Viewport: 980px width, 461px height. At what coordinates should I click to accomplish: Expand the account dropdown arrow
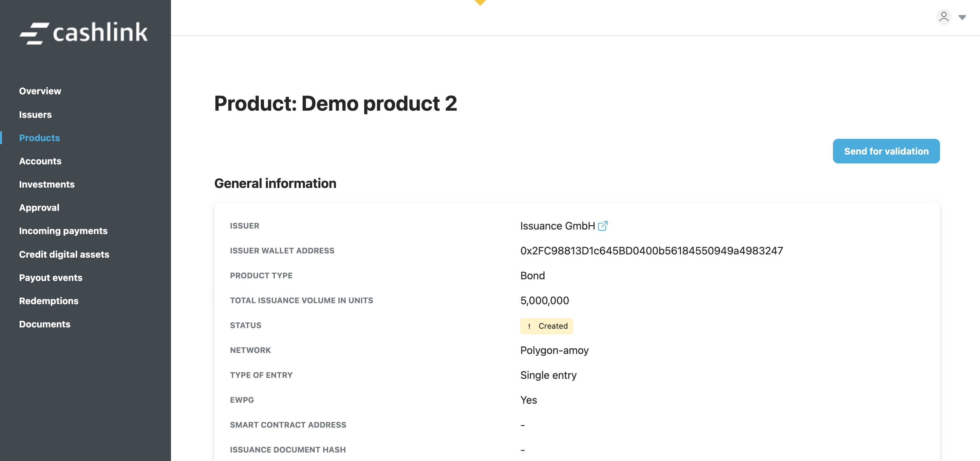click(962, 17)
